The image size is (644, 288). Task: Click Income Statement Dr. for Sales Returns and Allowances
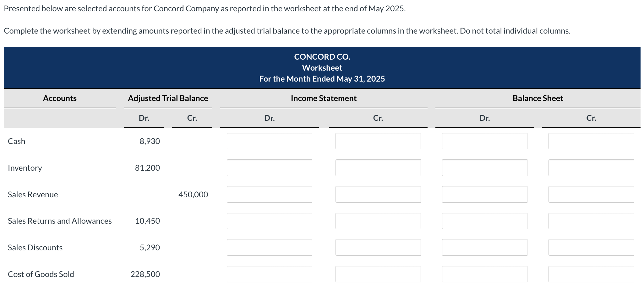(x=269, y=221)
